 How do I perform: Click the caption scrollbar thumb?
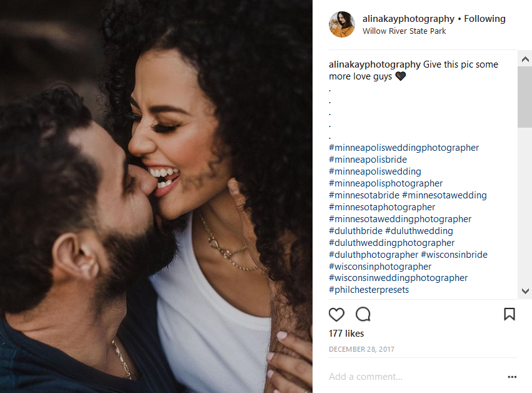pyautogui.click(x=525, y=97)
